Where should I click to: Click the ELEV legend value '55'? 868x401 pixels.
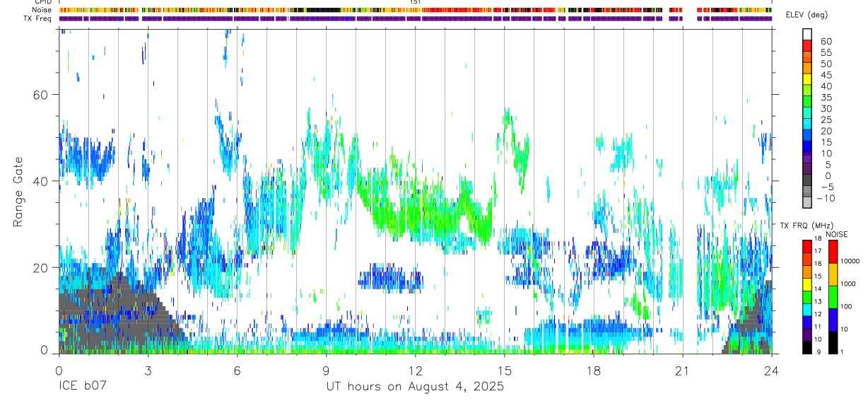point(826,52)
